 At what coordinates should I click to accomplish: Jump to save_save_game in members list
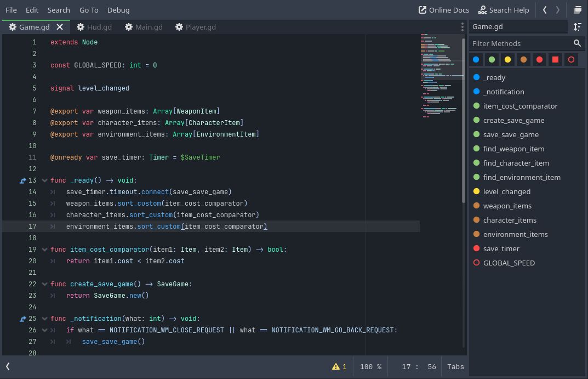pyautogui.click(x=511, y=134)
